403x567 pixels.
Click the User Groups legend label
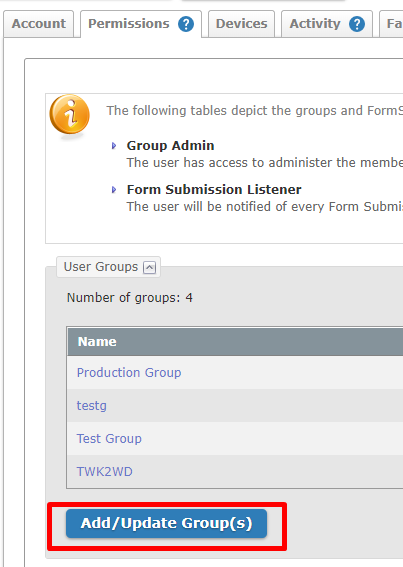pos(101,267)
